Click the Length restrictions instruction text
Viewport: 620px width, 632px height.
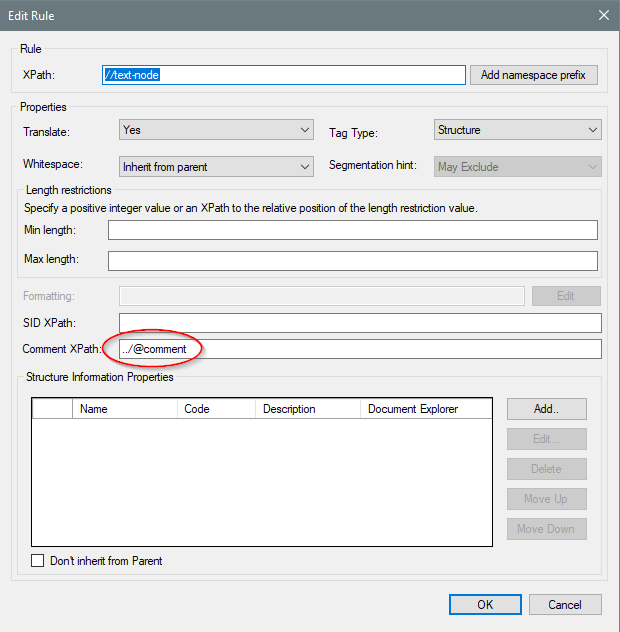251,208
